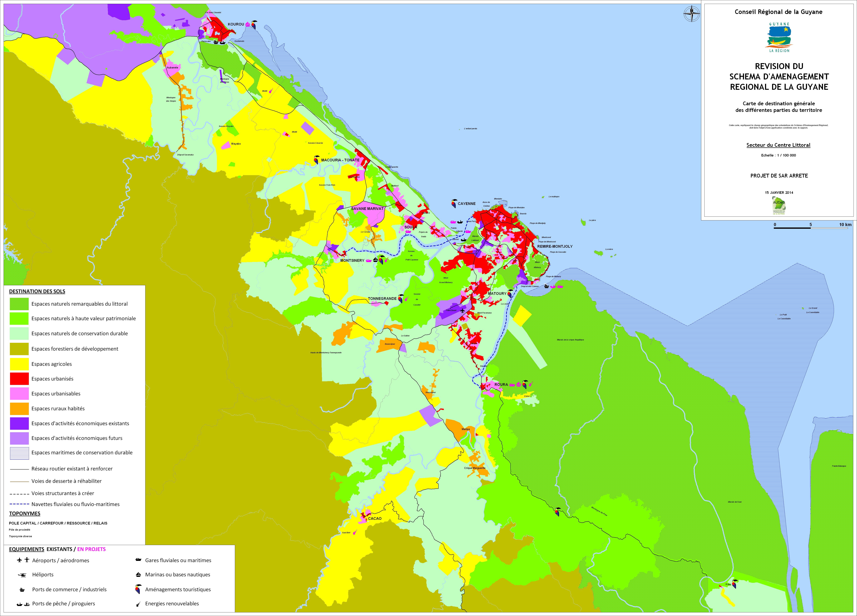Click the 'Navettes fluviales ou fluvio-maritimes' legend entry
Screen dimensions: 857x616
(65, 504)
